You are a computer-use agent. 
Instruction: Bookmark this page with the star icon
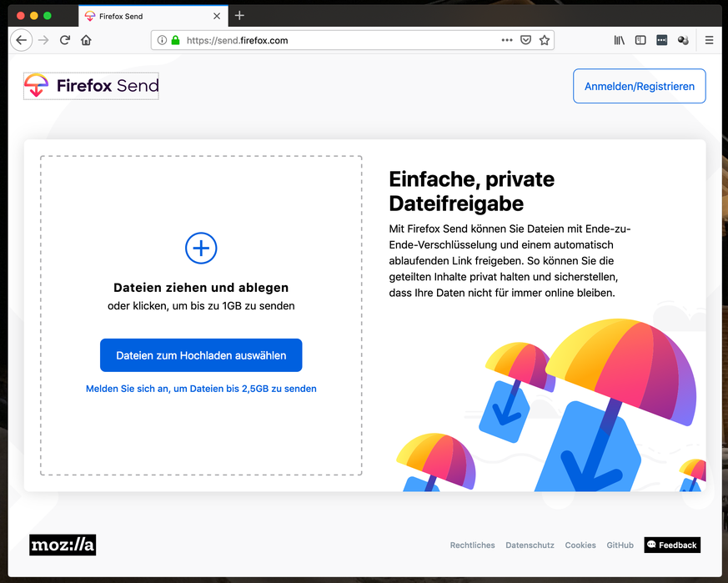[545, 40]
